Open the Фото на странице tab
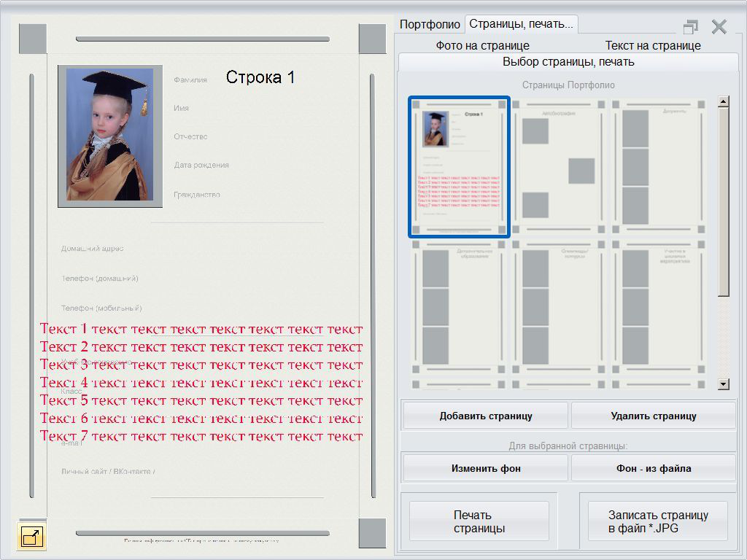The width and height of the screenshot is (747, 560). click(482, 45)
